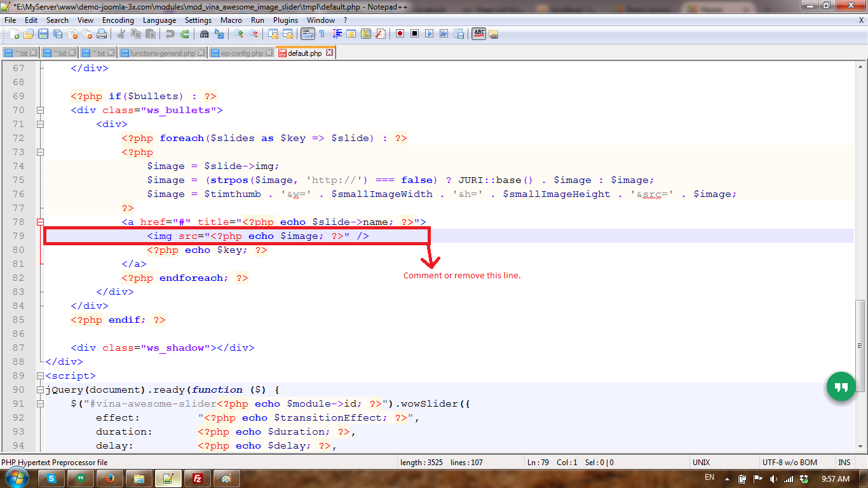The image size is (868, 488).
Task: Start macro recording with red circle icon
Action: 400,34
